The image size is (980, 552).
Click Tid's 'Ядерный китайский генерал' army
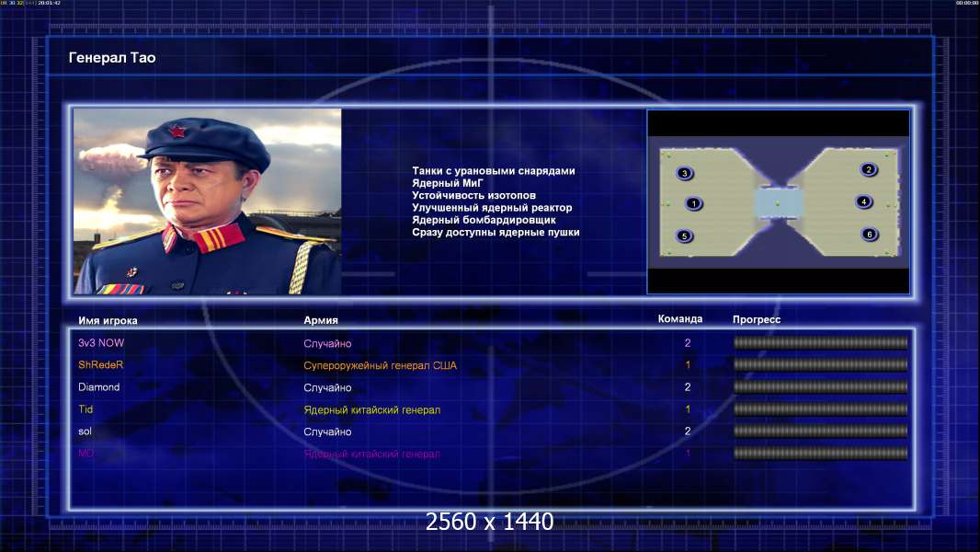372,410
